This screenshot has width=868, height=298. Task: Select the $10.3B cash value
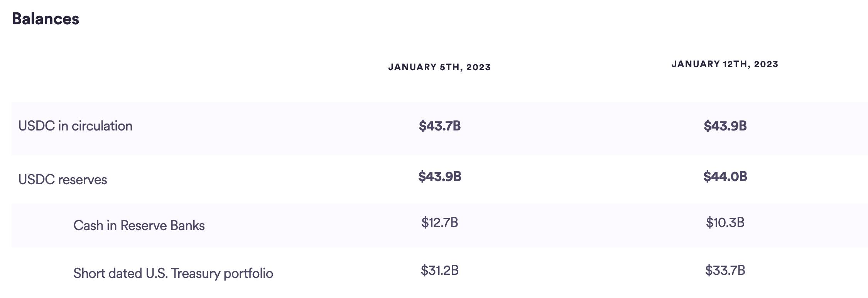pyautogui.click(x=725, y=222)
